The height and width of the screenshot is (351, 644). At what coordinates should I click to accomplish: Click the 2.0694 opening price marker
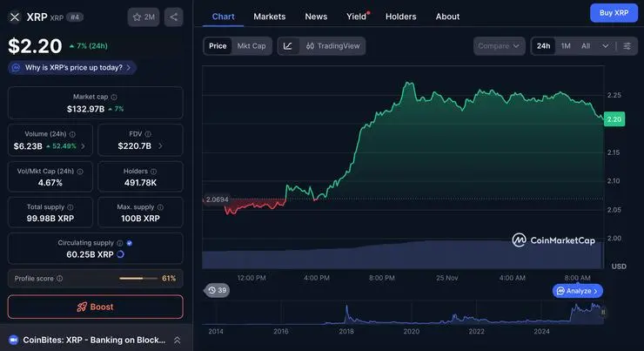217,199
